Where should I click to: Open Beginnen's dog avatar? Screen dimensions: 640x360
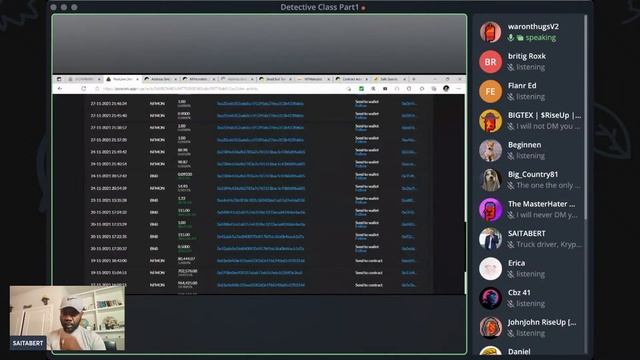pyautogui.click(x=490, y=151)
